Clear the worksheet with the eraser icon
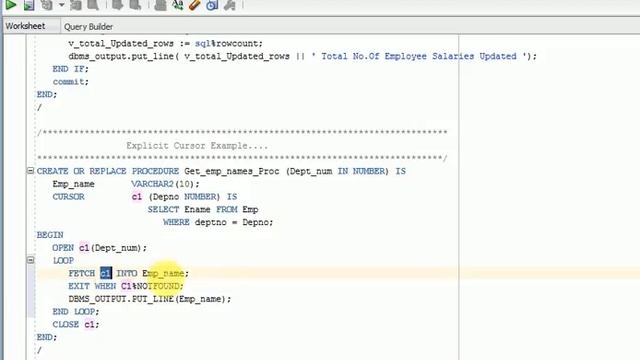Image resolution: width=640 pixels, height=360 pixels. 195,4
